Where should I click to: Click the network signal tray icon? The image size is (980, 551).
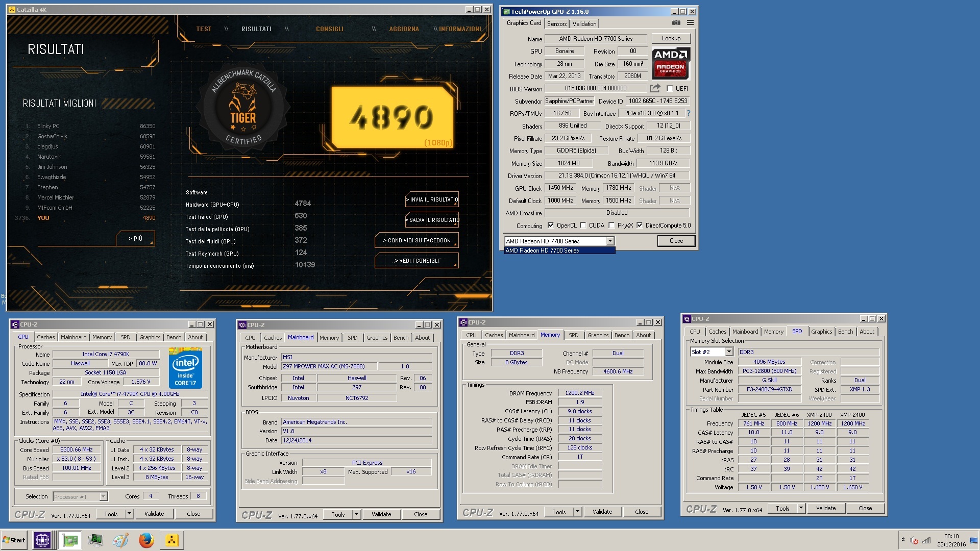[926, 540]
